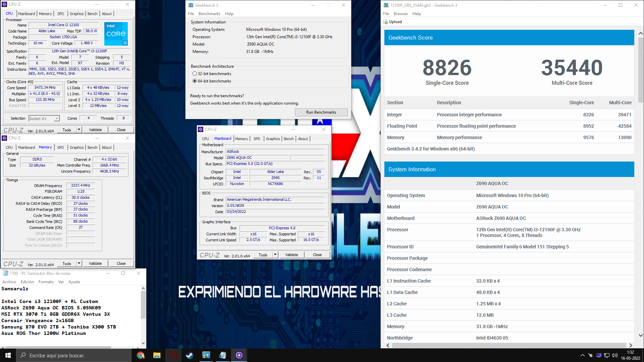Image resolution: width=644 pixels, height=362 pixels.
Task: Open Browser menu in Geekbench results window
Action: [x=401, y=14]
